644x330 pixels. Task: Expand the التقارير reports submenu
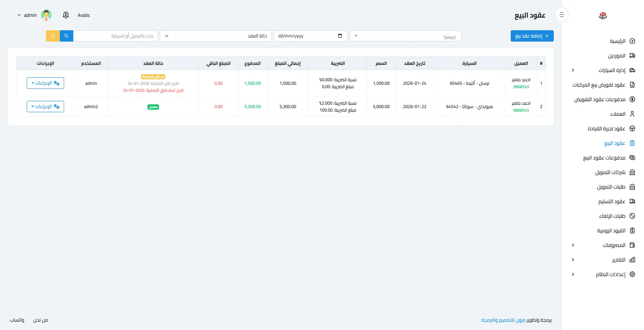click(573, 260)
